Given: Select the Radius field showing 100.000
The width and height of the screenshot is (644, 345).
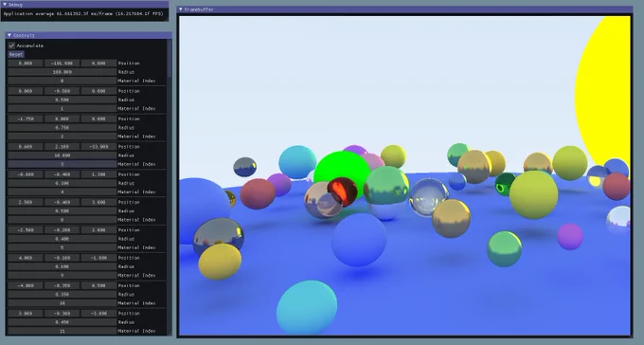Looking at the screenshot, I should point(62,72).
